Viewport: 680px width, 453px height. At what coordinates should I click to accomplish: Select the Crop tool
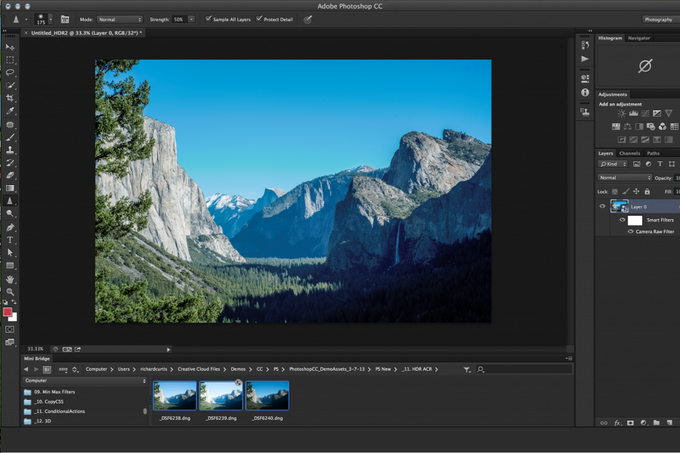(10, 98)
